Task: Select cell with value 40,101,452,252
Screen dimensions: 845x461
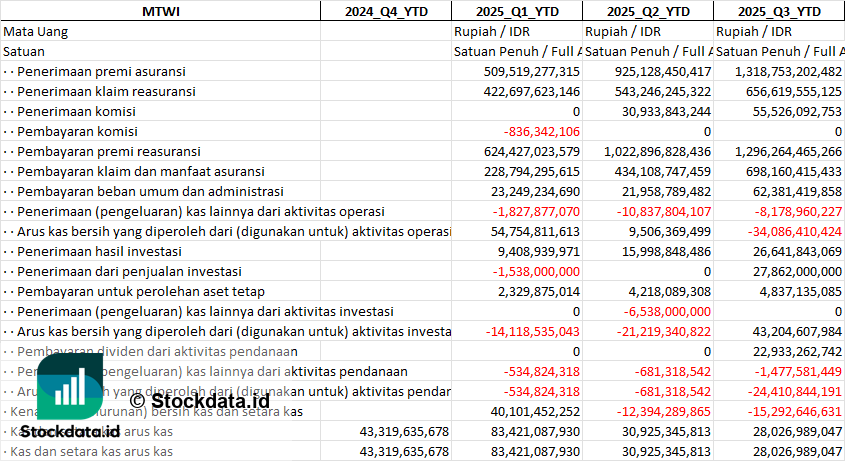Action: pos(517,411)
